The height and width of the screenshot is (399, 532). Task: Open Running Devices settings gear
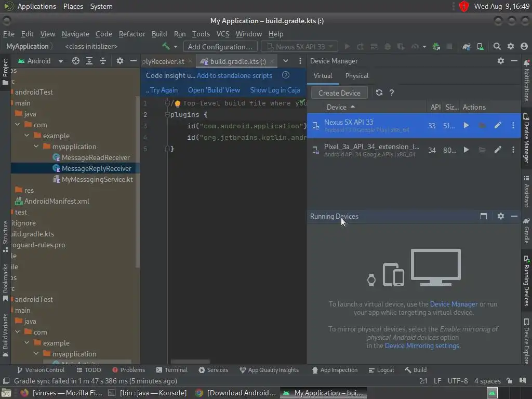click(x=501, y=216)
